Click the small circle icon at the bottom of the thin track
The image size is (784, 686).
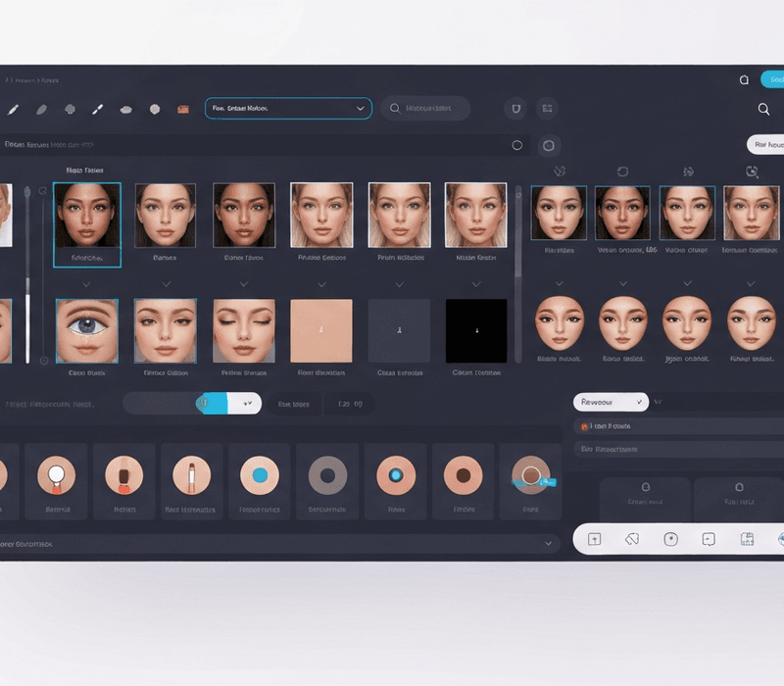[x=44, y=361]
